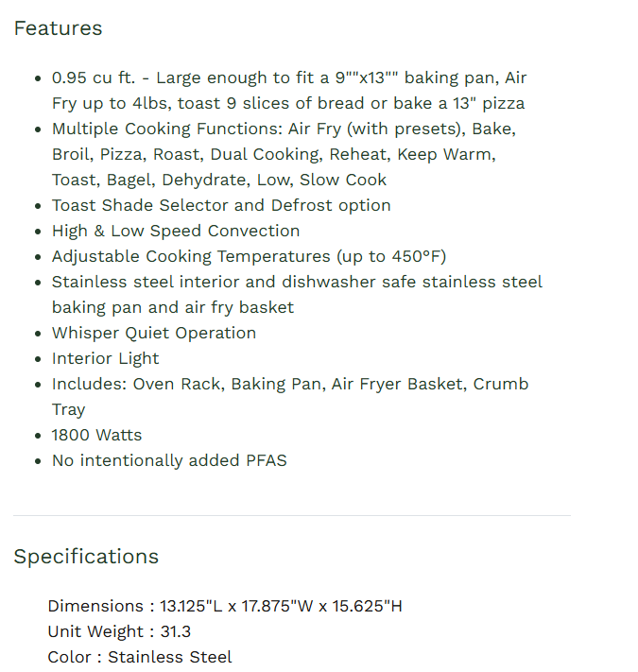The height and width of the screenshot is (672, 638).
Task: Click the Stainless Steel color value
Action: pyautogui.click(x=170, y=657)
